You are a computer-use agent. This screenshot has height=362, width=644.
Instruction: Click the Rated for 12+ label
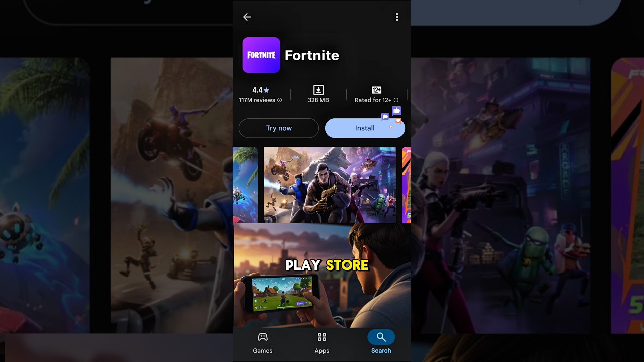(x=373, y=100)
